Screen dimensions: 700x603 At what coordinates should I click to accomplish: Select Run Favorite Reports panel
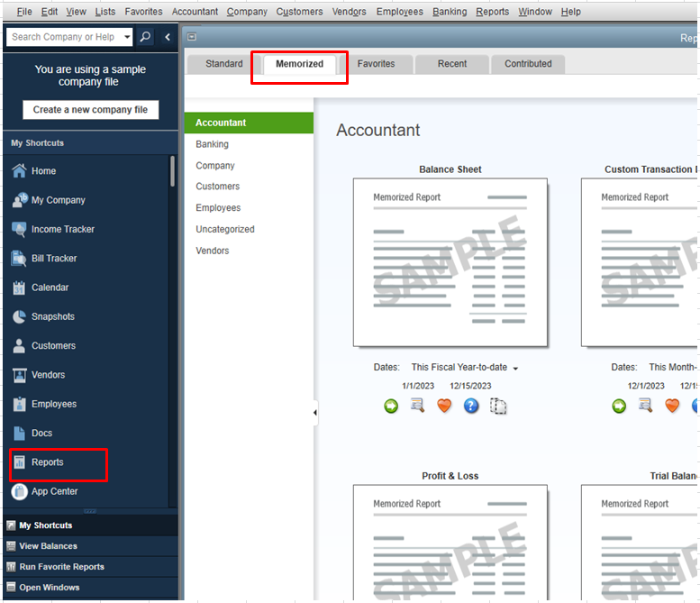pyautogui.click(x=91, y=566)
